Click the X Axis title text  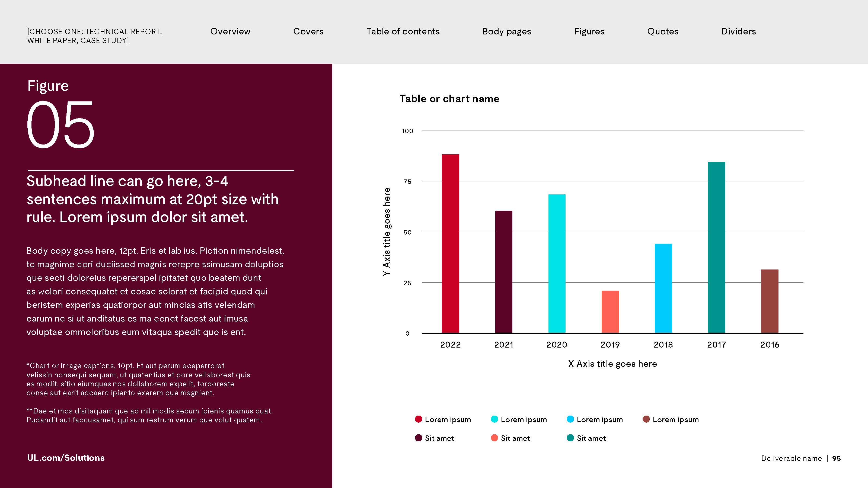point(612,364)
